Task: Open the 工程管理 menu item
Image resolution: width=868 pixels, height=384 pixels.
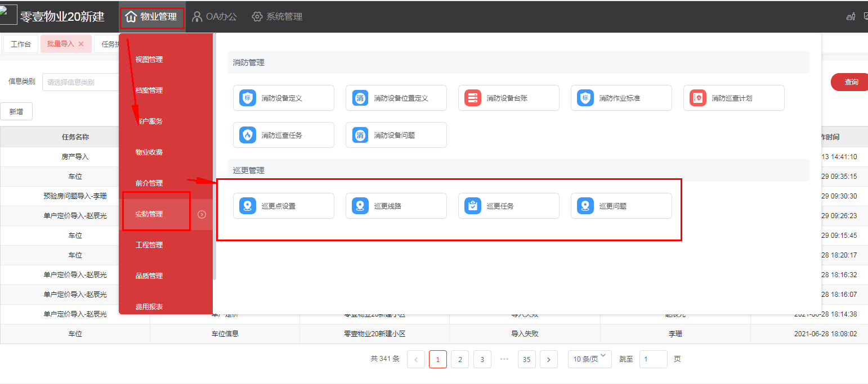Action: click(x=149, y=245)
